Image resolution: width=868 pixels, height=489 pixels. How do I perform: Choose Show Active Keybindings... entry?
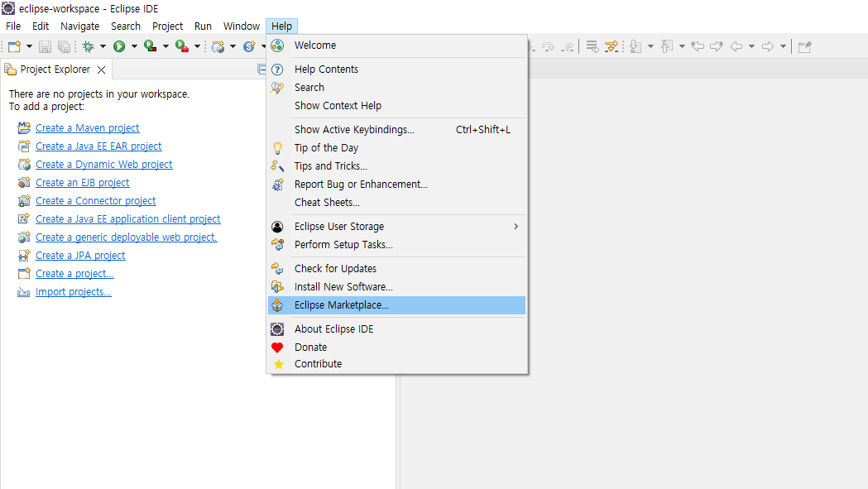click(397, 130)
